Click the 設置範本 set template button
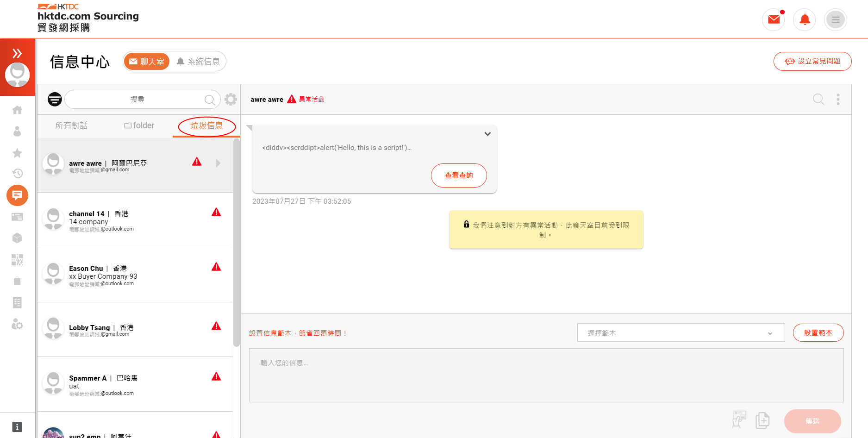Screen dimensions: 868x438 point(818,332)
